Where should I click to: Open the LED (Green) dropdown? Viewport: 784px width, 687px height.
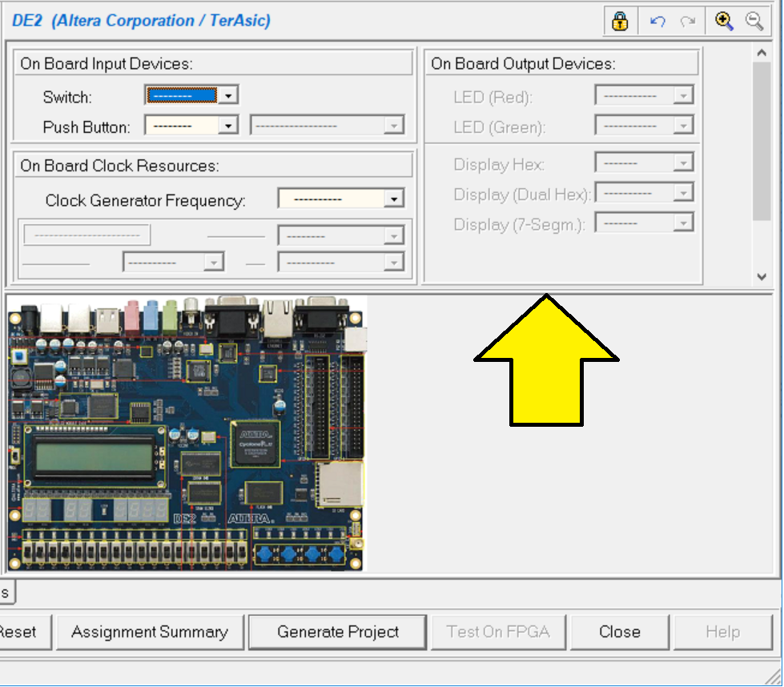[644, 125]
